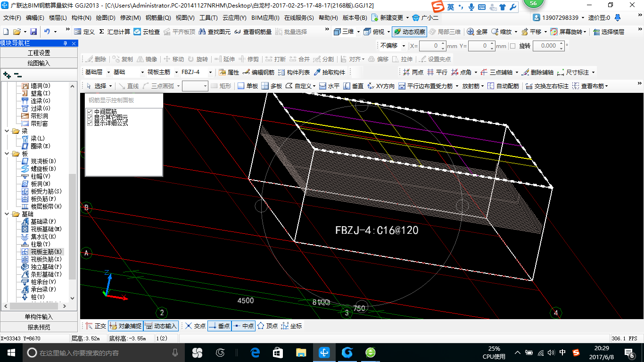
Task: Open 云应用(Y) menu
Action: [x=234, y=18]
